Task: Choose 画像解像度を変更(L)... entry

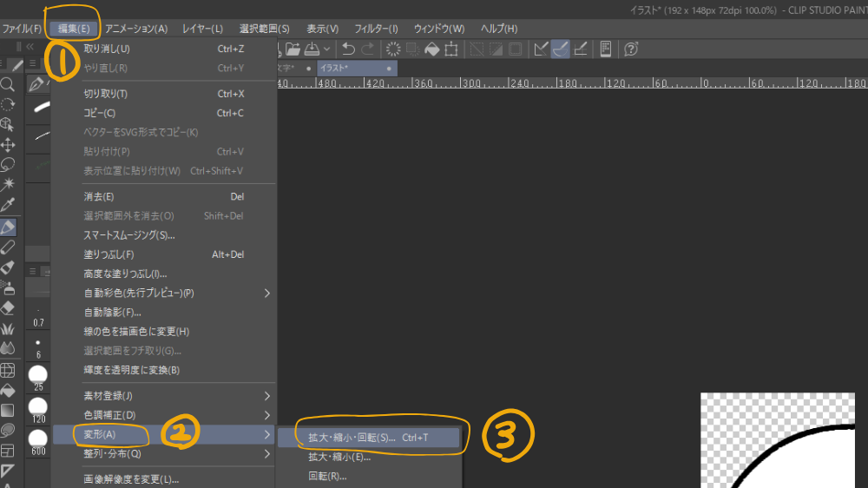Action: pyautogui.click(x=164, y=479)
